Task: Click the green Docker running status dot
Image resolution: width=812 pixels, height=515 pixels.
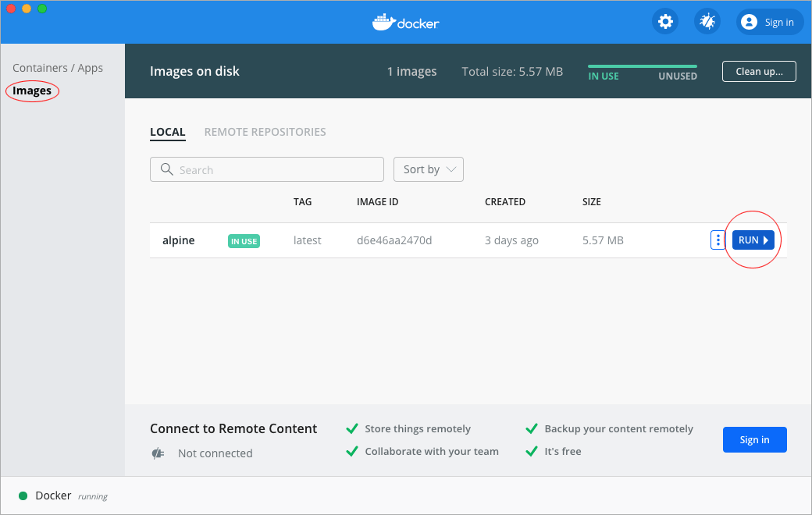Action: pos(23,495)
